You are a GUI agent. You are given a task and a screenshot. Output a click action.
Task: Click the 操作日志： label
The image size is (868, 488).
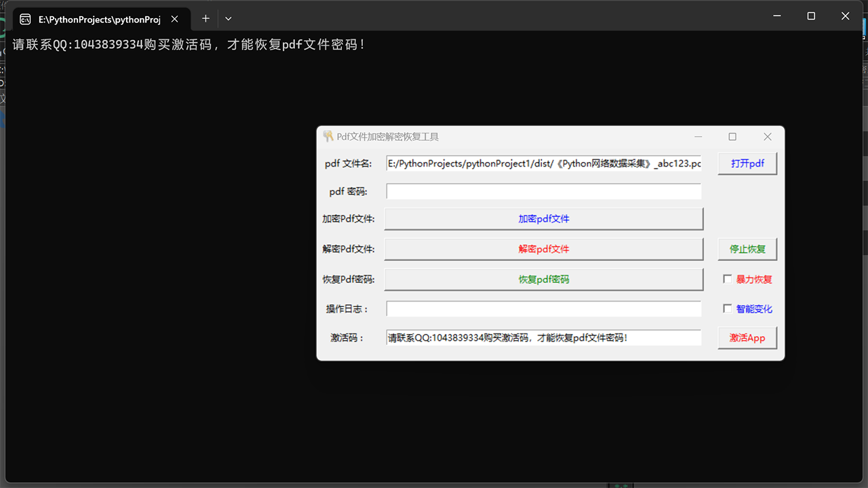pyautogui.click(x=347, y=308)
